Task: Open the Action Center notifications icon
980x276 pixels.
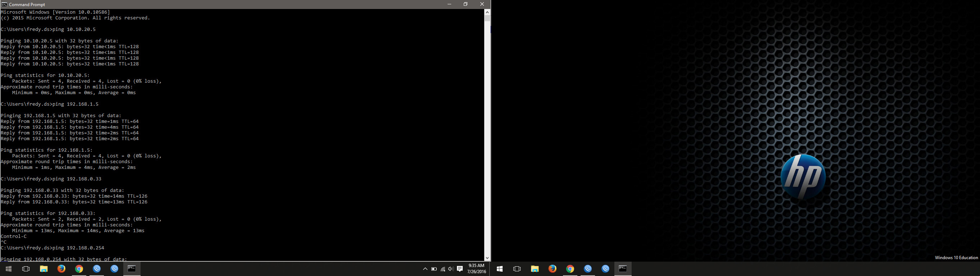Action: click(x=459, y=269)
